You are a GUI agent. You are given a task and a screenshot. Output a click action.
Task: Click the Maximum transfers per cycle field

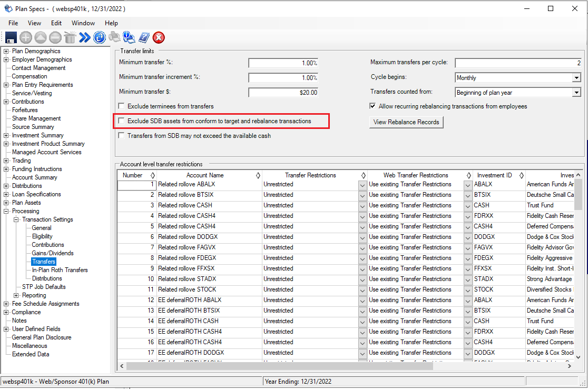pyautogui.click(x=518, y=63)
